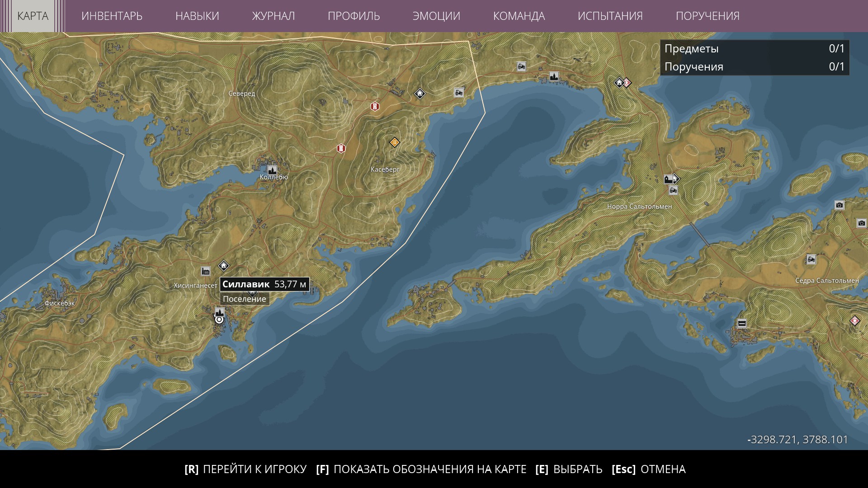This screenshot has width=868, height=488.
Task: Click the ПЕРЕЙТИ К ИГРОКУ prompt
Action: click(245, 469)
